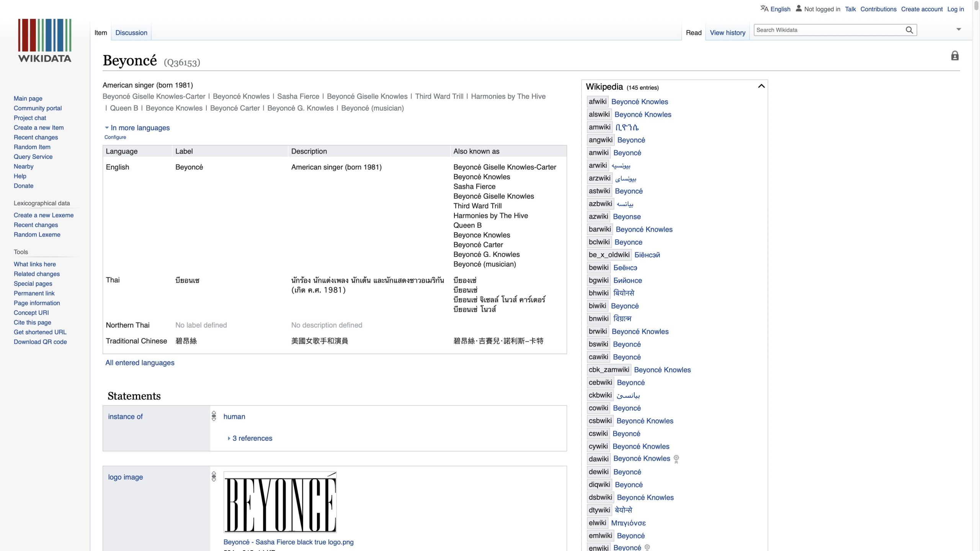980x551 pixels.
Task: Expand the 3 references under human
Action: [x=252, y=438]
